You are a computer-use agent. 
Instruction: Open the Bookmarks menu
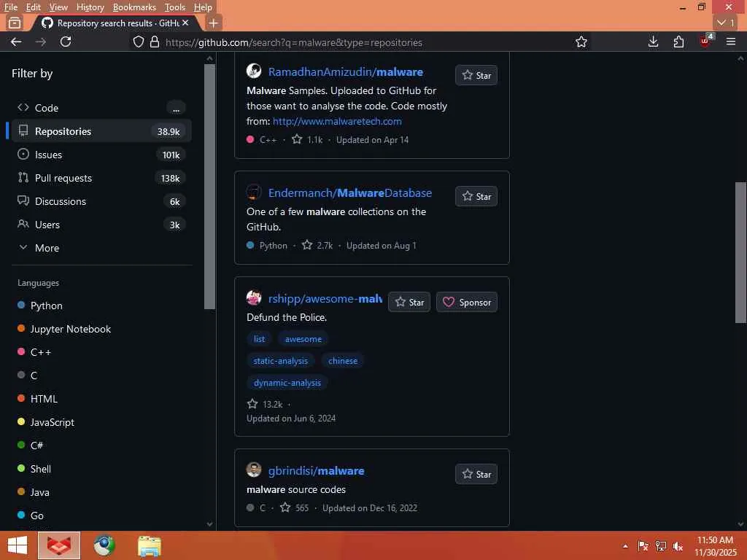[134, 7]
